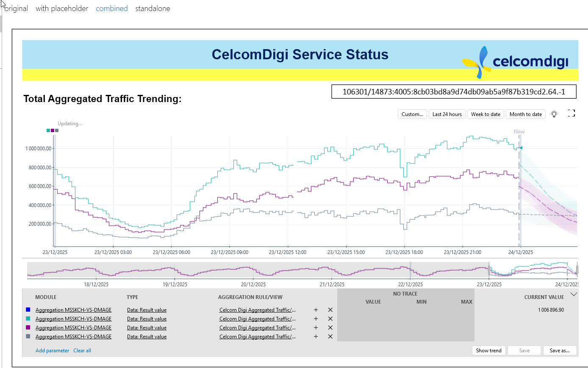Viewport: 588px width, 368px height.
Task: Toggle the teal series square in the legend list
Action: (x=28, y=319)
